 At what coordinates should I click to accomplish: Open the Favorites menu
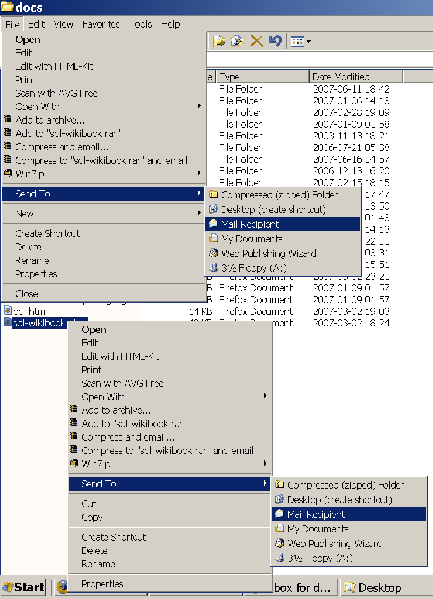point(101,24)
